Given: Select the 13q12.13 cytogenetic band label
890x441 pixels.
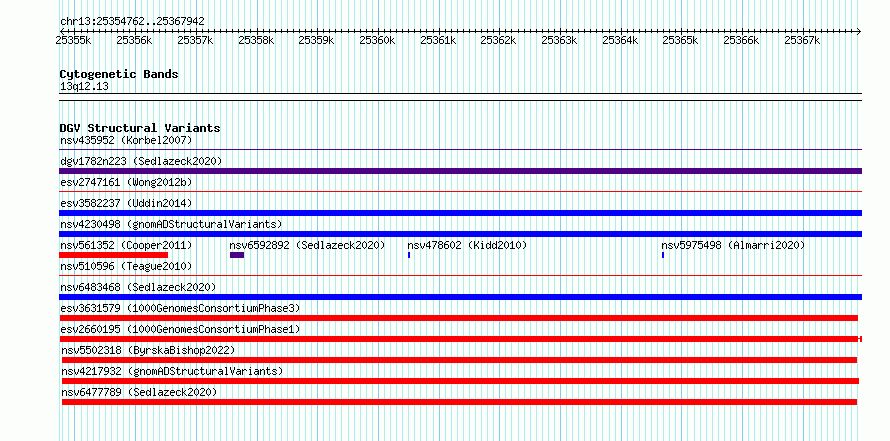Looking at the screenshot, I should tap(84, 87).
